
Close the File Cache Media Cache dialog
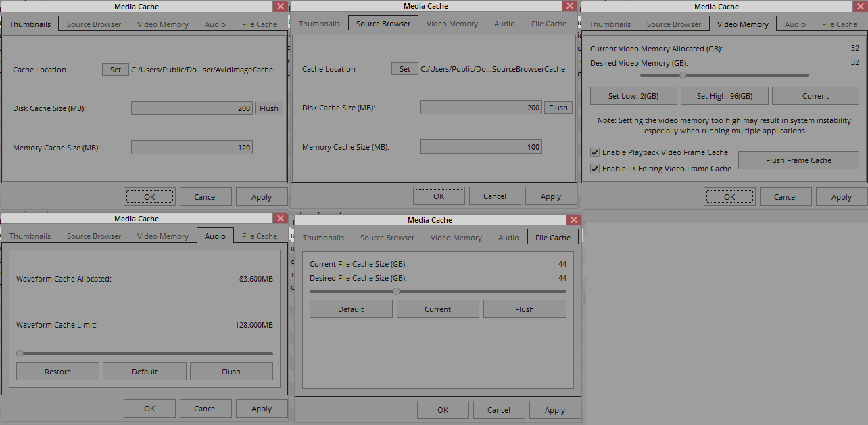(574, 220)
